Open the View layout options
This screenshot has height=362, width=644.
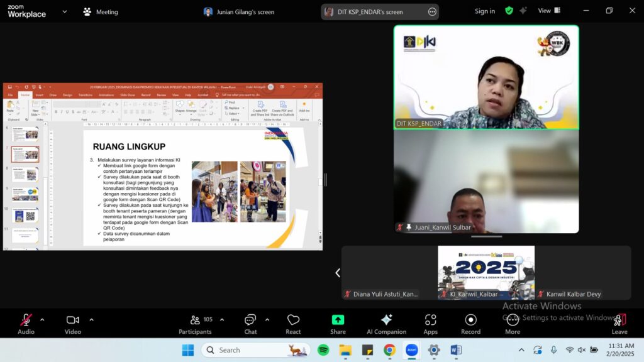[548, 11]
